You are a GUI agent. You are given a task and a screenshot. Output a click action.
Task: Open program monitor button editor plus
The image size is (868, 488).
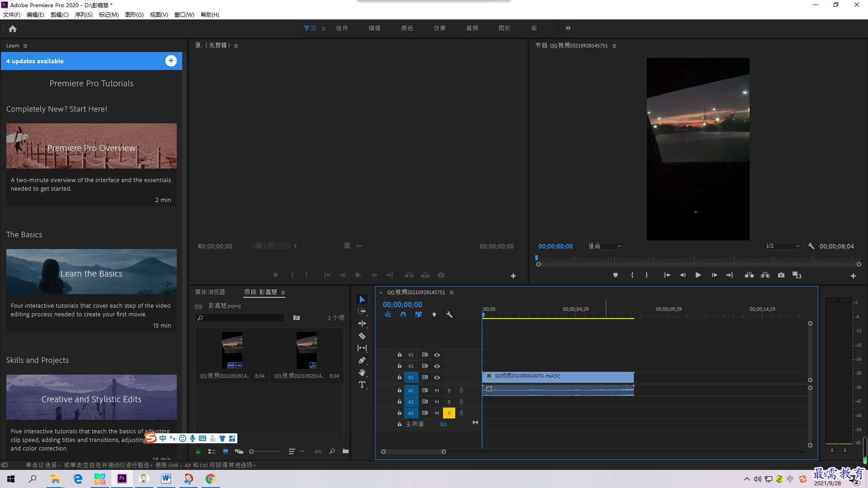click(853, 276)
